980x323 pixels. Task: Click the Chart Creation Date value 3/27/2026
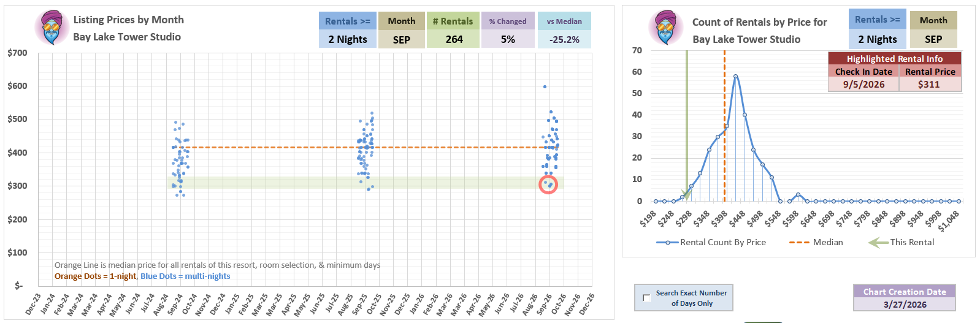pos(905,304)
